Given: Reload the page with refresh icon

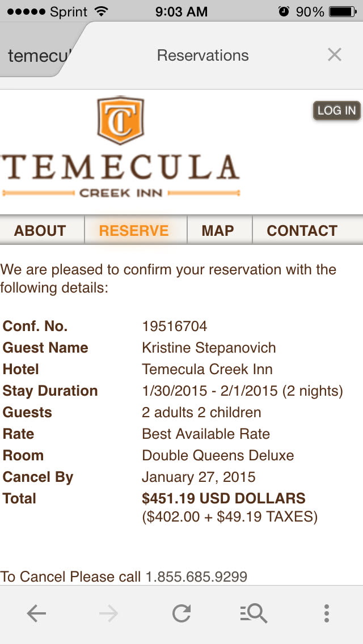Looking at the screenshot, I should (x=181, y=613).
